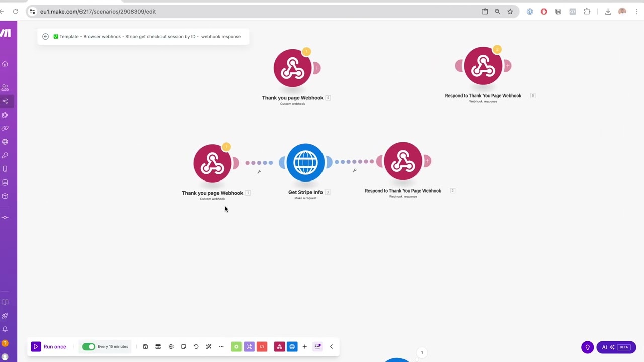This screenshot has height=362, width=644.
Task: Click the browser address bar URL
Action: click(98, 11)
